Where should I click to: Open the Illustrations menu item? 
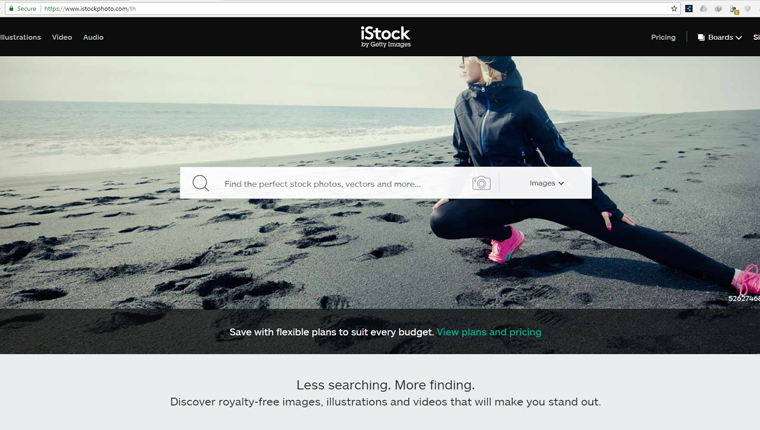click(20, 37)
